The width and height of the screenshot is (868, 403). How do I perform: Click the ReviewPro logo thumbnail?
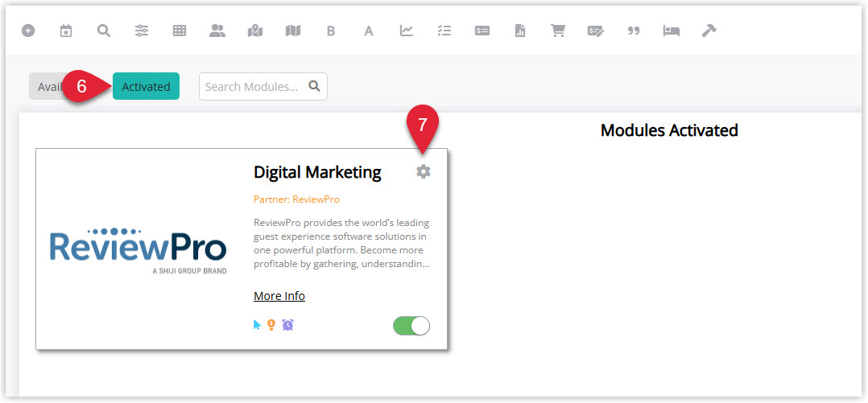pyautogui.click(x=137, y=250)
